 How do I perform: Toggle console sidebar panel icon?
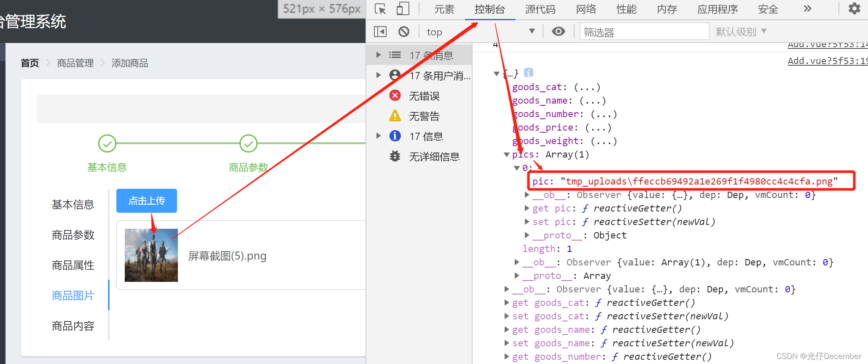[x=380, y=32]
